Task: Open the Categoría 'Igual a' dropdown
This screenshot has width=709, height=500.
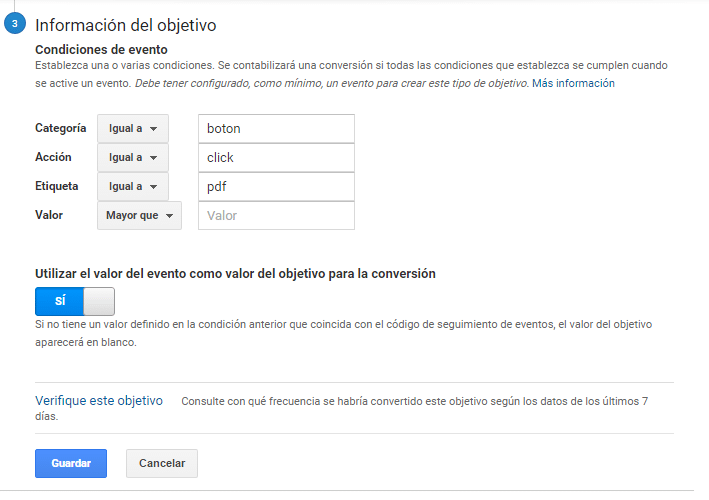Action: tap(133, 129)
